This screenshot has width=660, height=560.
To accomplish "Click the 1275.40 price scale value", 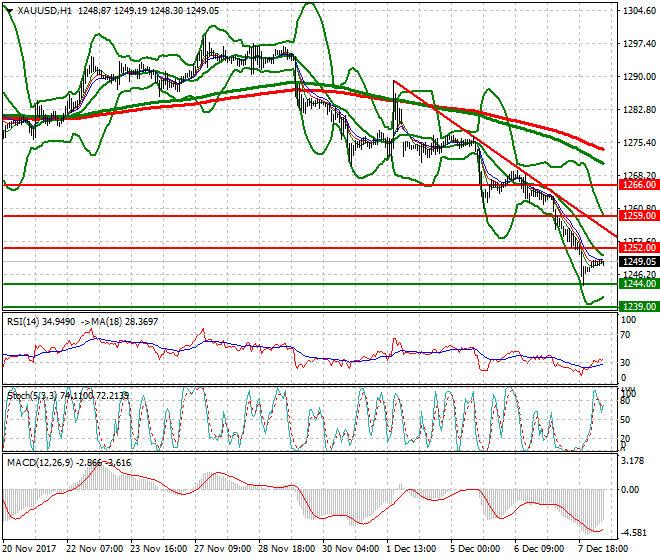I will click(x=639, y=143).
